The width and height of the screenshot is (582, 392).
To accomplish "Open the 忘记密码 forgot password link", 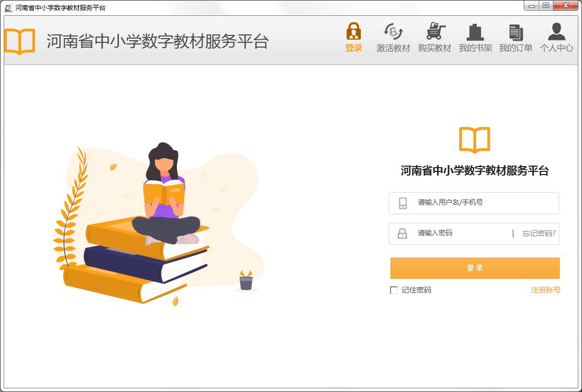I will [540, 234].
